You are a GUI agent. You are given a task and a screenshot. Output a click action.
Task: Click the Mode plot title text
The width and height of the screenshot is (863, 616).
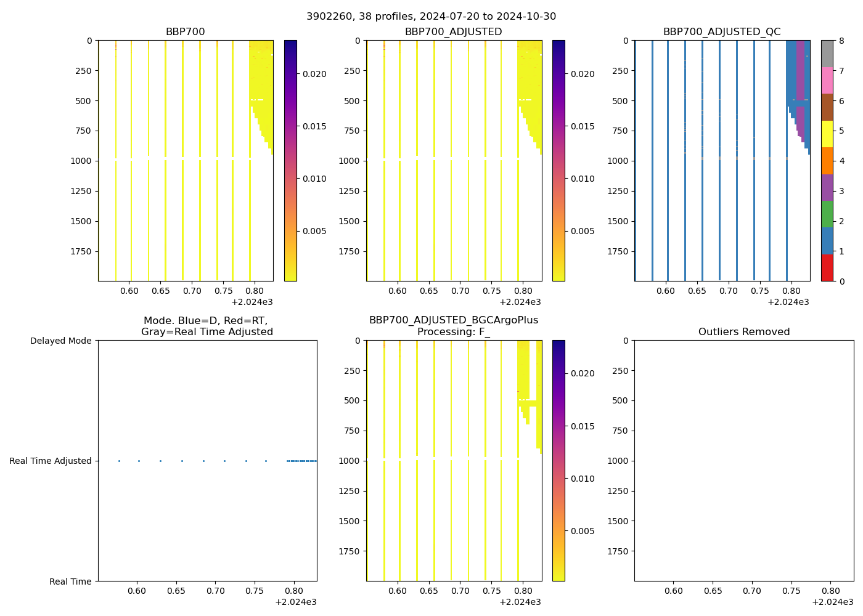[207, 326]
